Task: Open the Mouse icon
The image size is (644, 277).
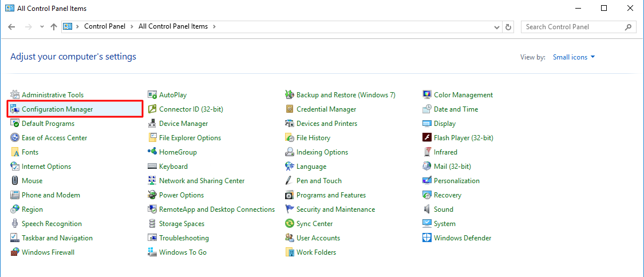Action: click(x=15, y=180)
